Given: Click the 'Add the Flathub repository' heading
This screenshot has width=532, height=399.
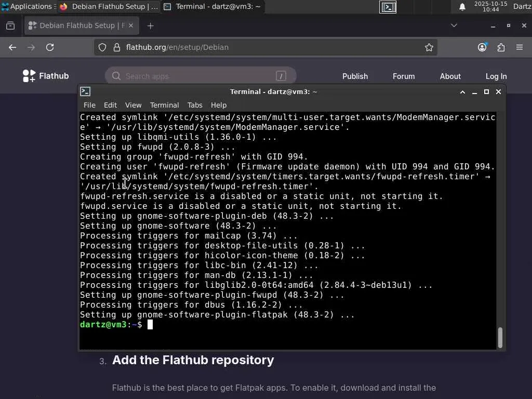Looking at the screenshot, I should point(193,360).
